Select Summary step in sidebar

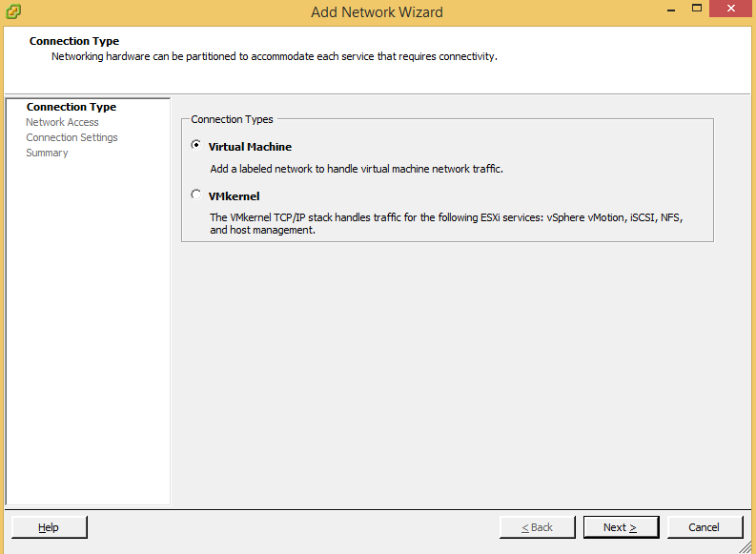tap(47, 153)
